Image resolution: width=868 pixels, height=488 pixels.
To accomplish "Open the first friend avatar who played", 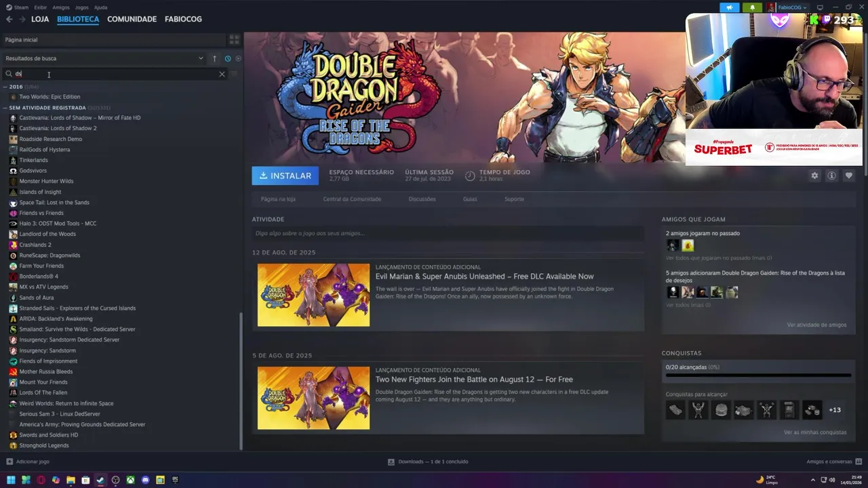I will [673, 245].
